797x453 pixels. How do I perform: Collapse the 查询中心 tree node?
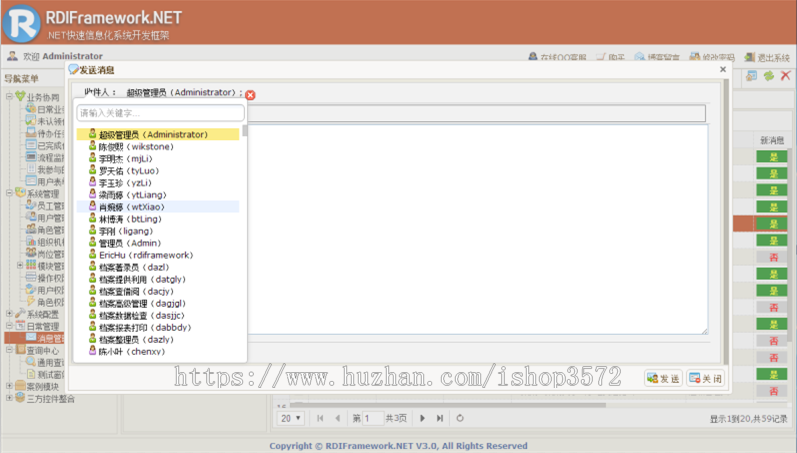pyautogui.click(x=9, y=350)
